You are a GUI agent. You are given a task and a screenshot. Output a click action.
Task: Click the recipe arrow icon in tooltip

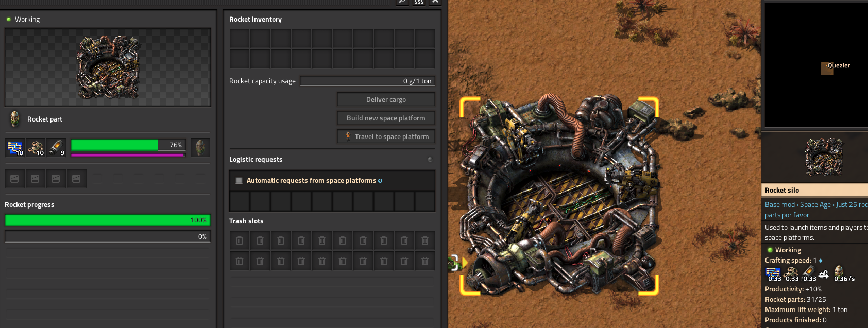[824, 274]
